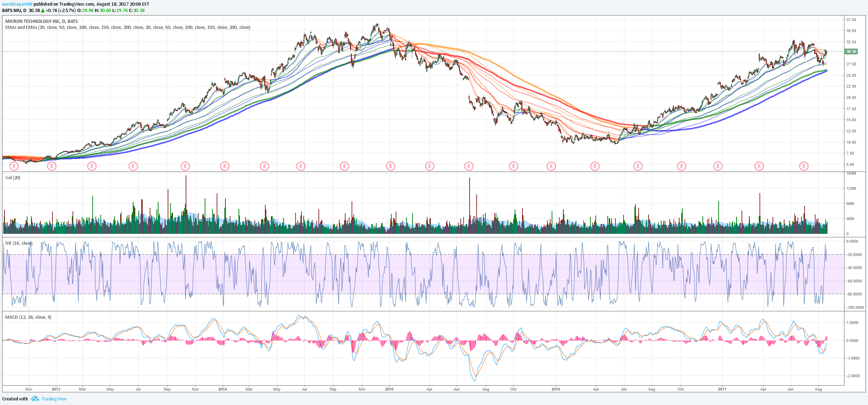Click the green up-arrow price change indicator
The height and width of the screenshot is (405, 868).
43,11
